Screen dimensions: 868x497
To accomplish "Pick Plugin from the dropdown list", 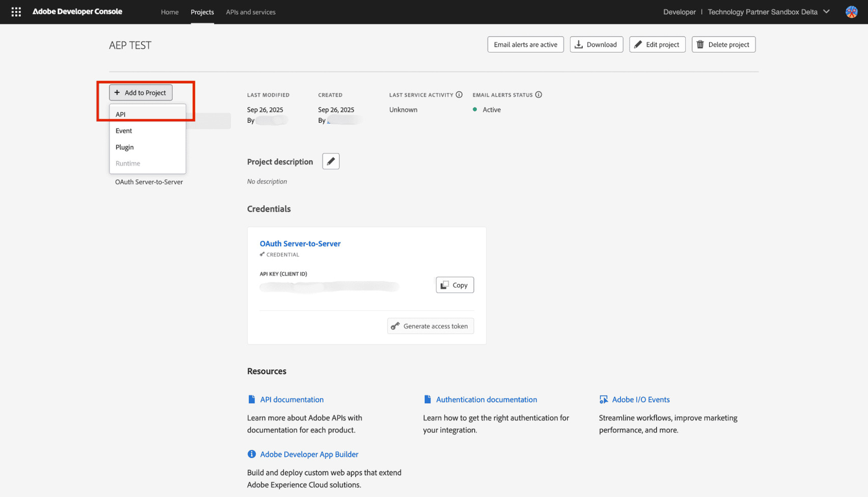I will coord(125,147).
